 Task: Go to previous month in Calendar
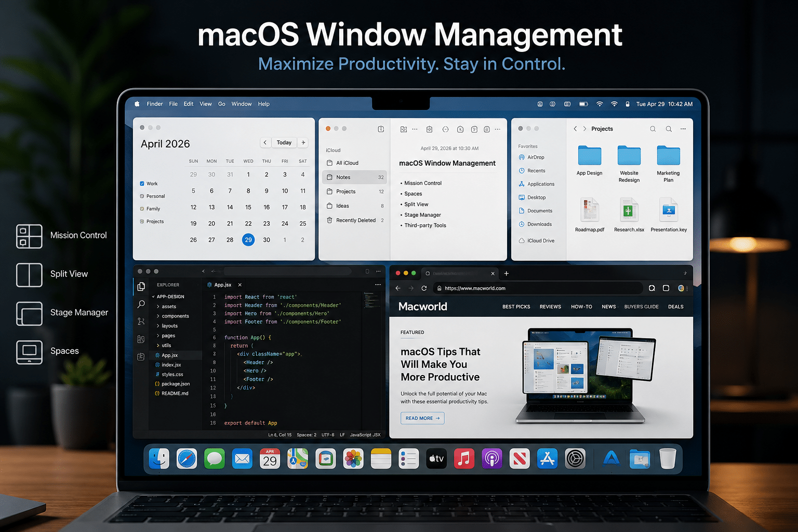tap(265, 142)
